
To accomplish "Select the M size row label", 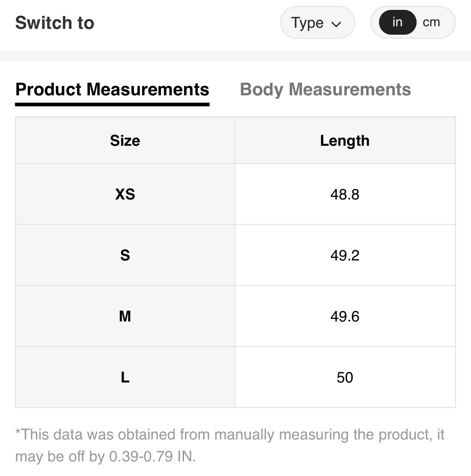I will (125, 316).
